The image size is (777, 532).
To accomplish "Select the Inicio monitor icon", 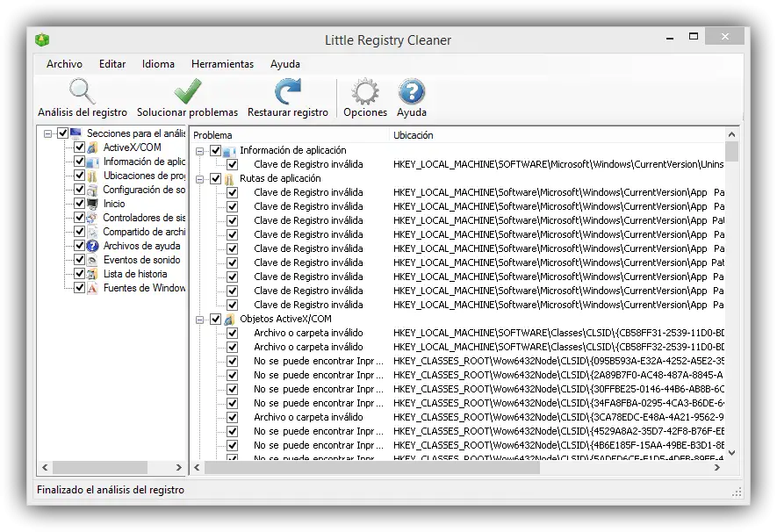I will [x=93, y=204].
